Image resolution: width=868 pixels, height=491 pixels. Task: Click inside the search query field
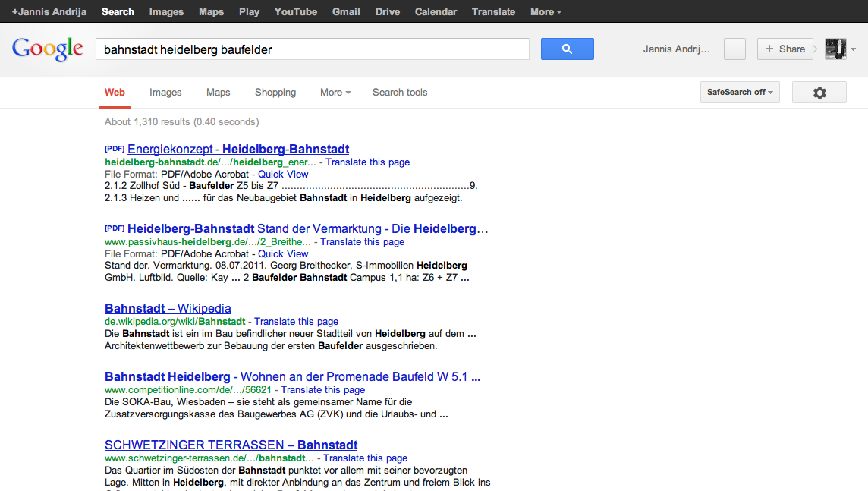coord(312,49)
